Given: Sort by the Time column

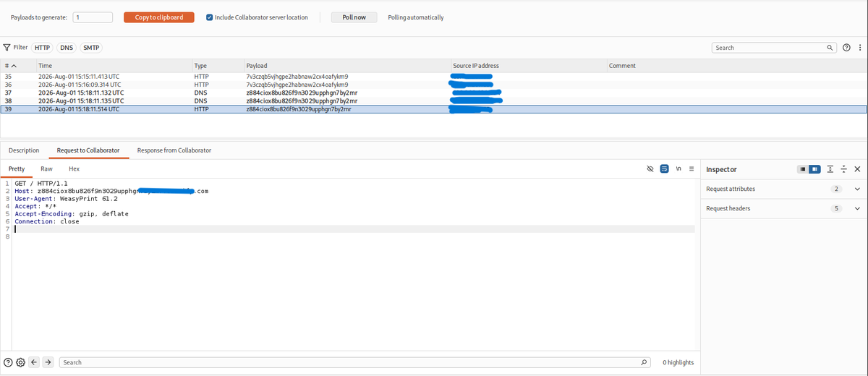Looking at the screenshot, I should (x=114, y=66).
